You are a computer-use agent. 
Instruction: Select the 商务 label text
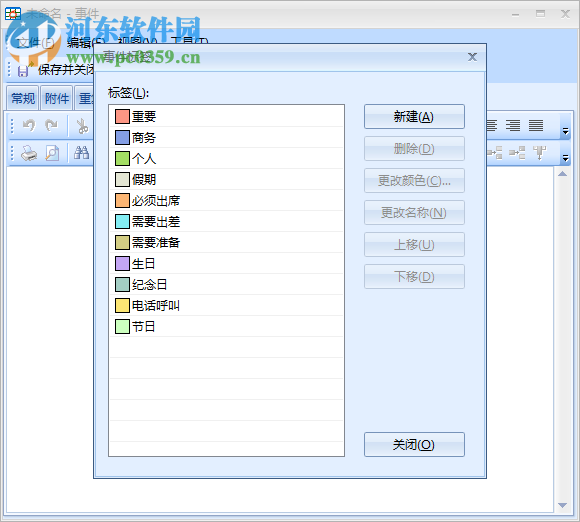[144, 138]
